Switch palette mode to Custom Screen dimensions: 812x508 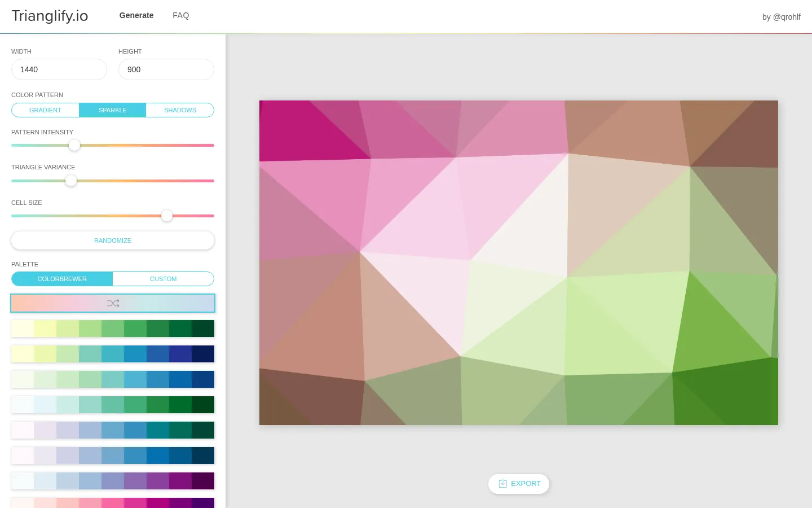click(164, 279)
